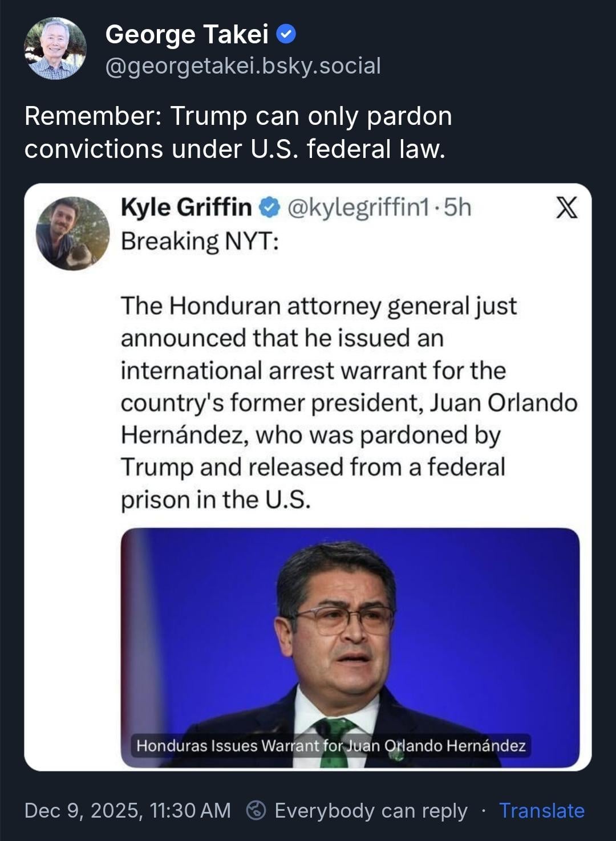Translate this post
The width and height of the screenshot is (616, 841).
pyautogui.click(x=541, y=810)
